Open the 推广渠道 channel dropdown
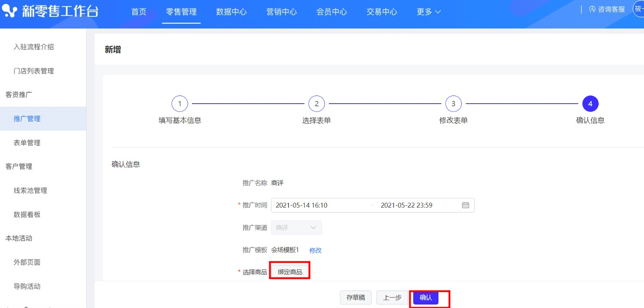The image size is (644, 308). pos(296,227)
